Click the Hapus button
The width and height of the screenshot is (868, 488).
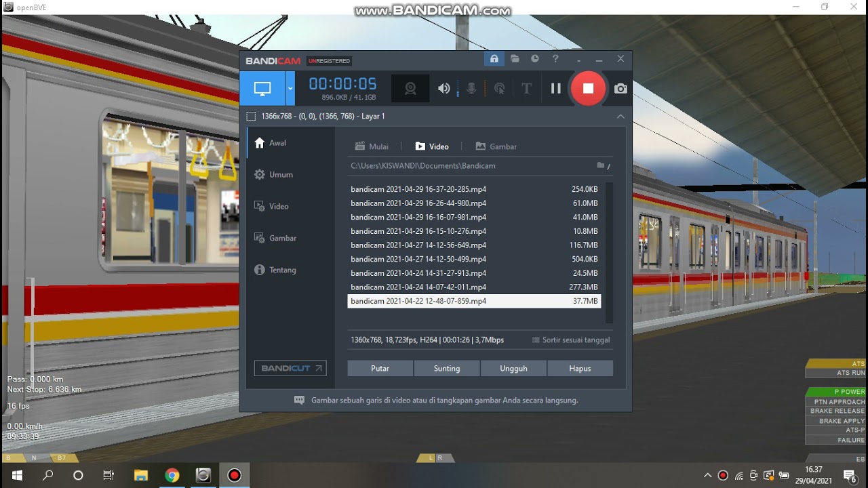pyautogui.click(x=580, y=368)
